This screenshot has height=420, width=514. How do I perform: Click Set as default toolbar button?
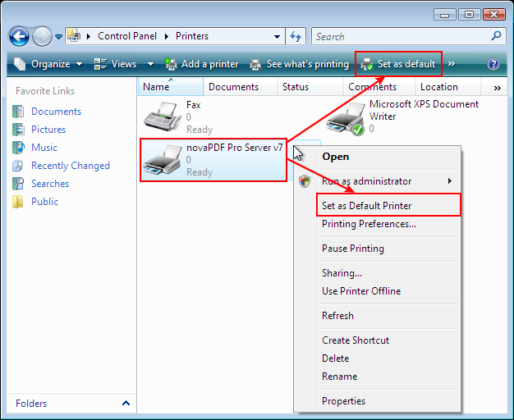coord(398,64)
